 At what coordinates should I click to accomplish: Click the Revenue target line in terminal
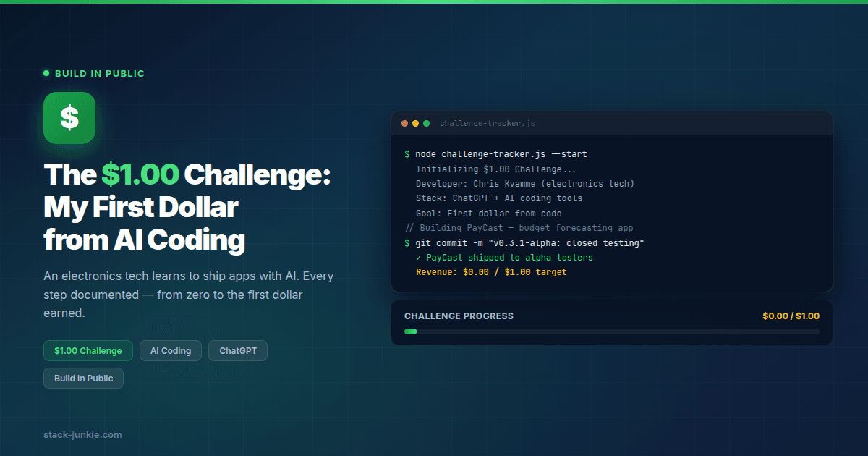[x=491, y=272]
